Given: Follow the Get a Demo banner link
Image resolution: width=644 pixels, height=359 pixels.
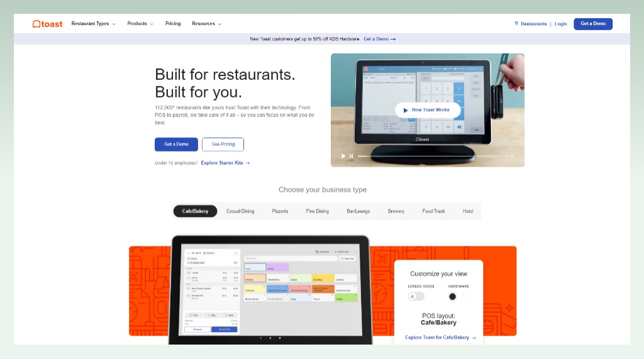Looking at the screenshot, I should [x=379, y=39].
